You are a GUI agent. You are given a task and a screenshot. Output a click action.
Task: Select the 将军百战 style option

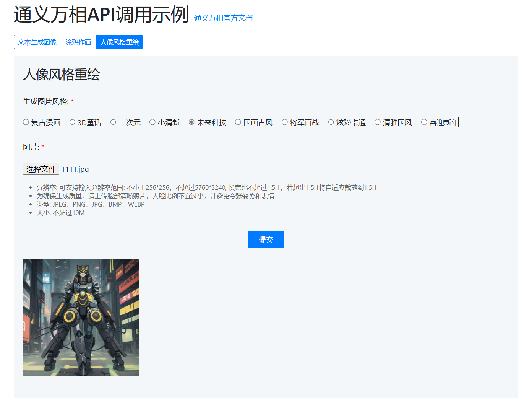pos(285,122)
